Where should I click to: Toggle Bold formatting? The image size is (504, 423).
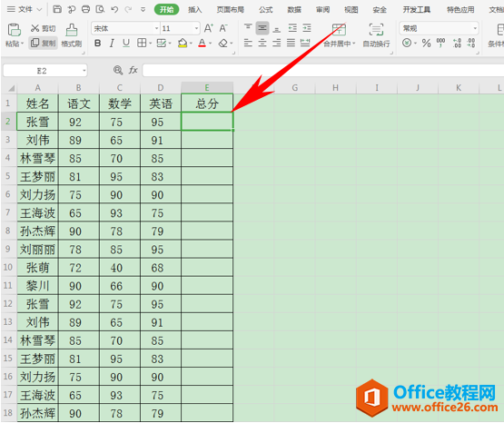tap(98, 43)
